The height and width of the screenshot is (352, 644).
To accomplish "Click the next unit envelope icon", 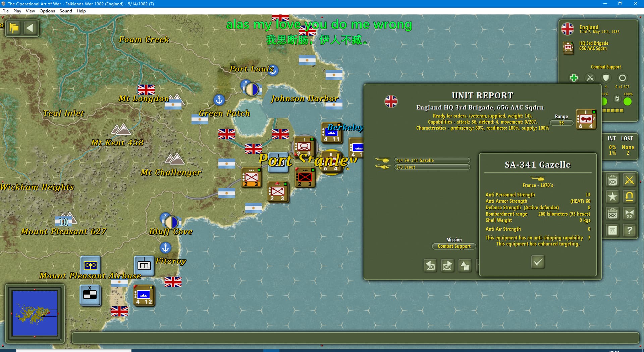I will tap(447, 266).
